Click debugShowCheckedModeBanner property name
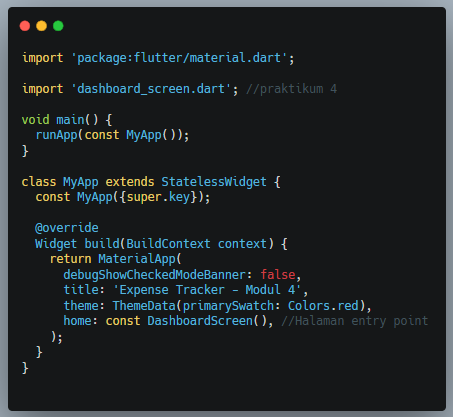453x417 pixels. pyautogui.click(x=155, y=275)
